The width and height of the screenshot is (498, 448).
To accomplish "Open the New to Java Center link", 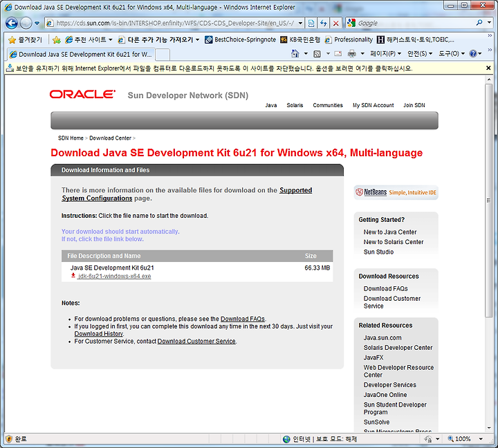I will 390,232.
